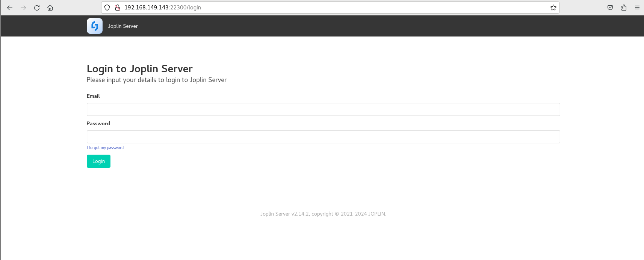644x260 pixels.
Task: Focus the Password input field
Action: pos(323,137)
